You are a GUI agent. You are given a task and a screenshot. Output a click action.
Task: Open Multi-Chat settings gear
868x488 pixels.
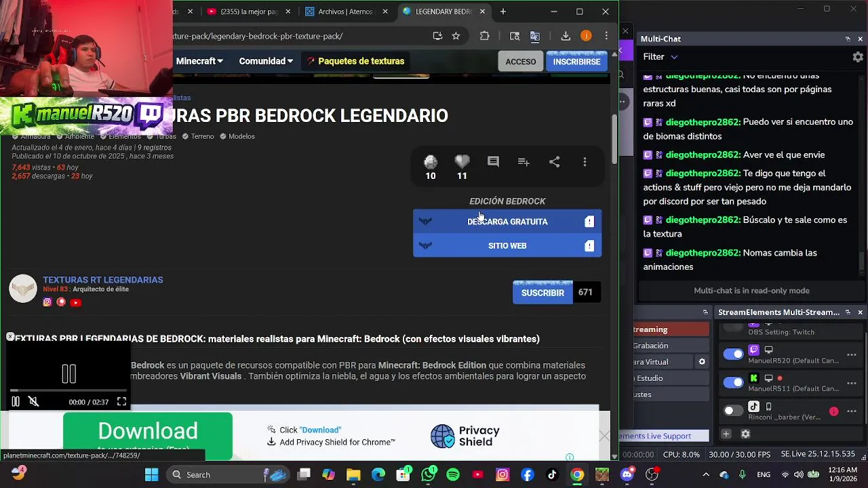click(x=858, y=57)
